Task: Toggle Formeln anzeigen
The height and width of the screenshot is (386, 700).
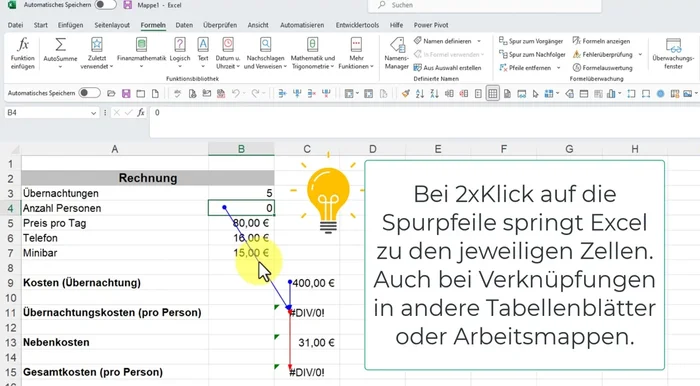Action: tap(601, 41)
